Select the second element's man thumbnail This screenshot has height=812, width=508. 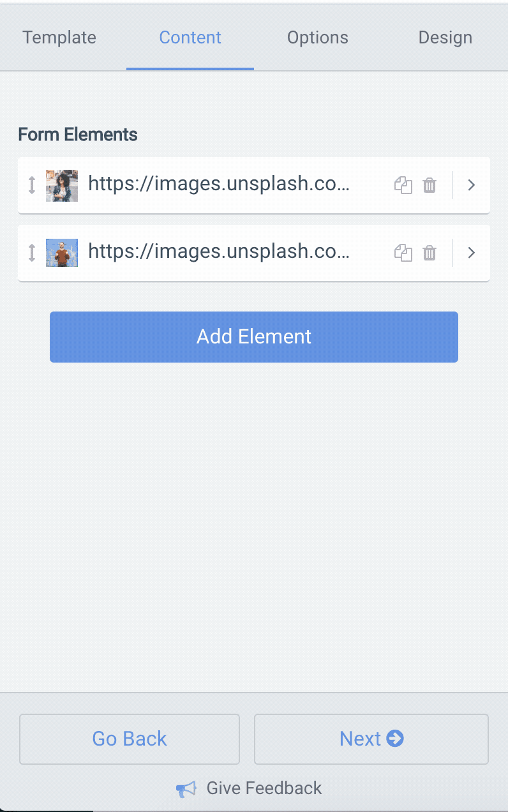pos(62,253)
